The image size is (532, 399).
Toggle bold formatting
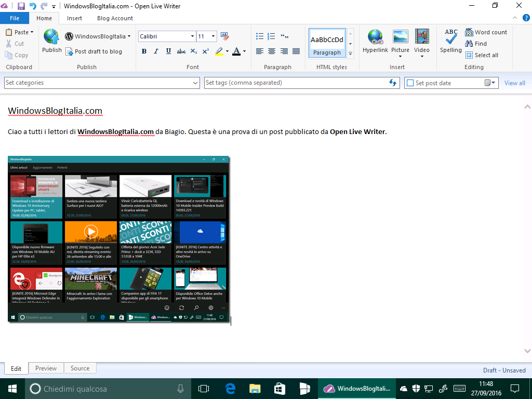point(144,51)
